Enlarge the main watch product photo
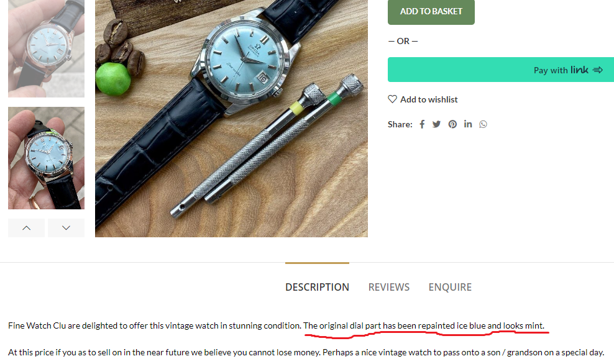This screenshot has height=364, width=614. [x=231, y=119]
